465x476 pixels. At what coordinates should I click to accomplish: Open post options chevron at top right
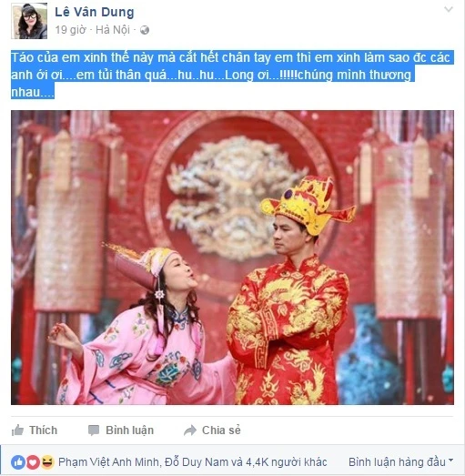pos(449,9)
